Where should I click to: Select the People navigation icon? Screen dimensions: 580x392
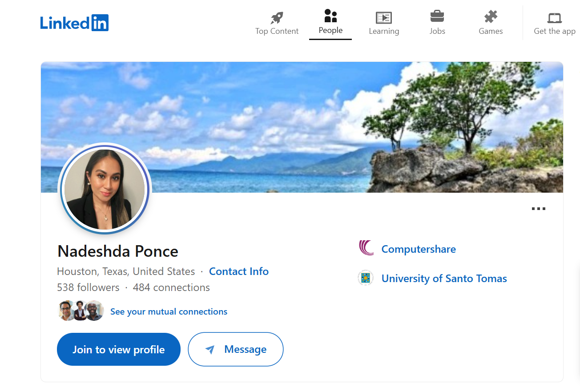(330, 17)
